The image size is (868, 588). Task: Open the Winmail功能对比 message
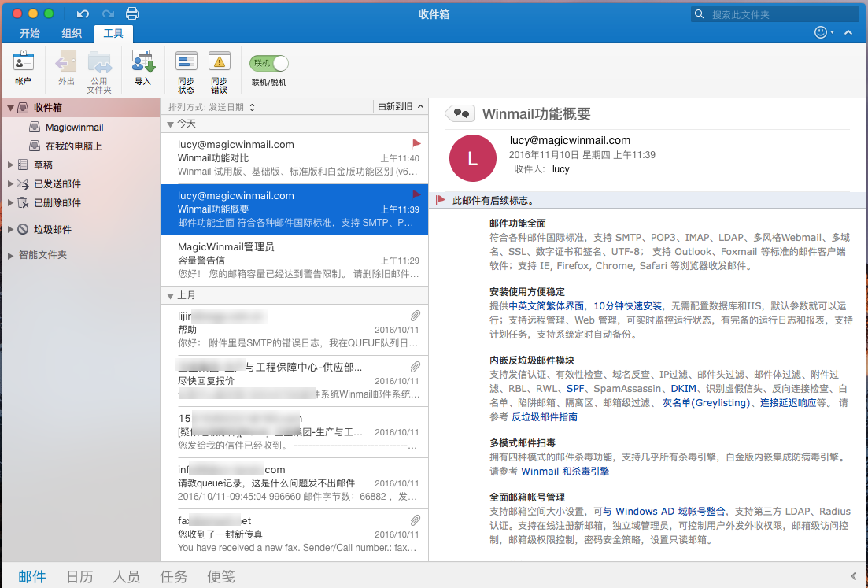click(294, 158)
